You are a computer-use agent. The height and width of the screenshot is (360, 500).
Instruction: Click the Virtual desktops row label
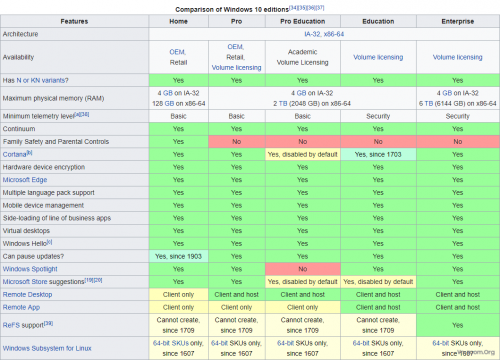click(x=26, y=231)
